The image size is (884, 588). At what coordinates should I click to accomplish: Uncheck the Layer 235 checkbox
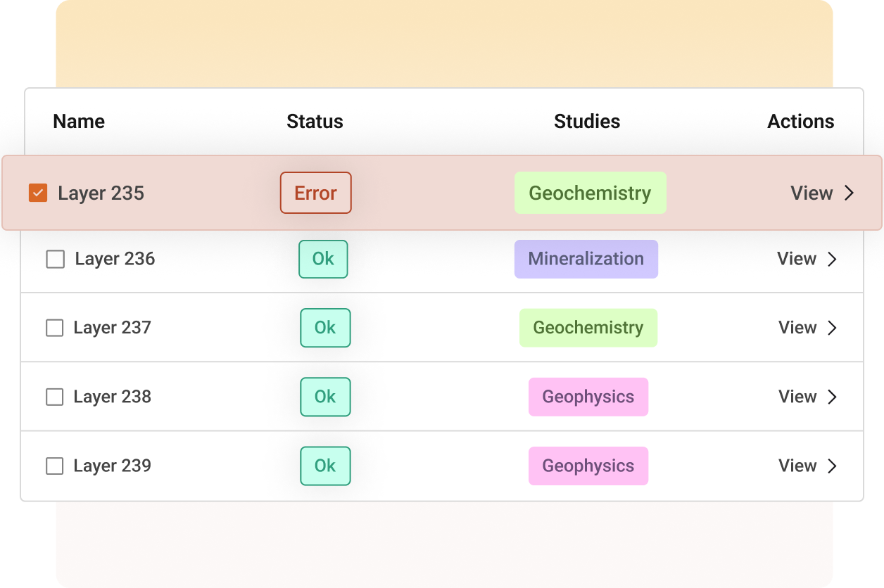coord(38,193)
